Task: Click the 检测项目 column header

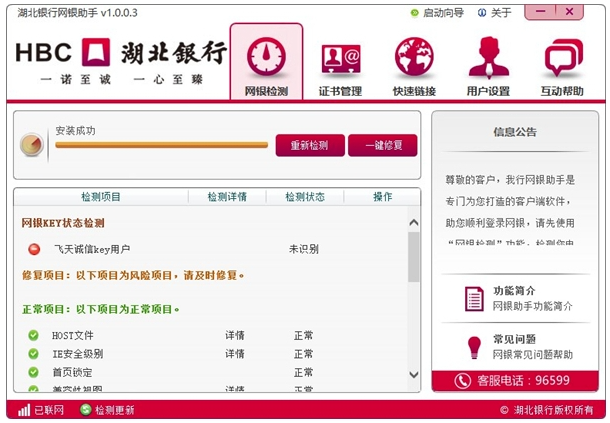Action: point(101,197)
